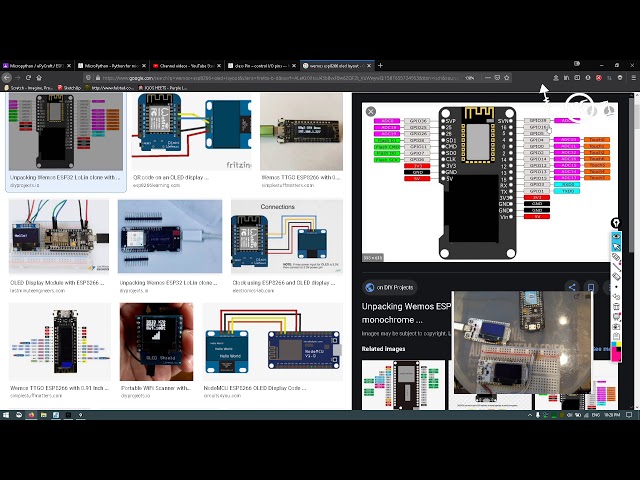Image resolution: width=640 pixels, height=480 pixels.
Task: Open a new browser tab
Action: point(380,65)
